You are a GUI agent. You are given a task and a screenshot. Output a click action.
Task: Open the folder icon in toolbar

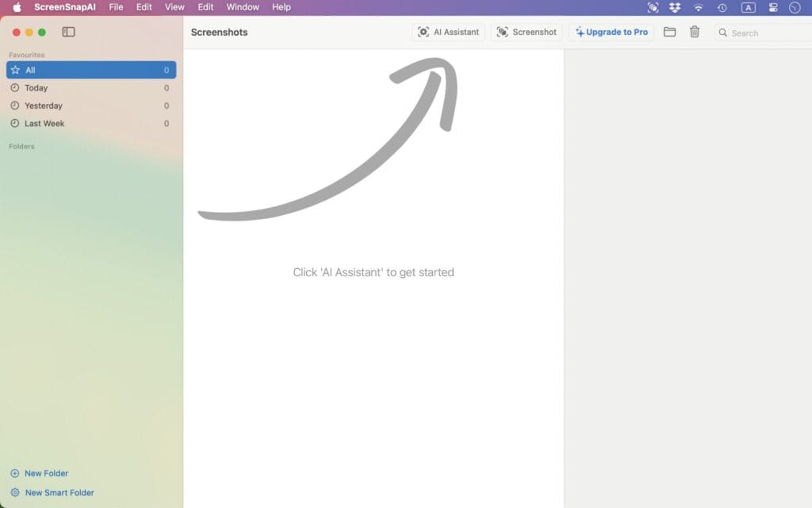coord(669,33)
